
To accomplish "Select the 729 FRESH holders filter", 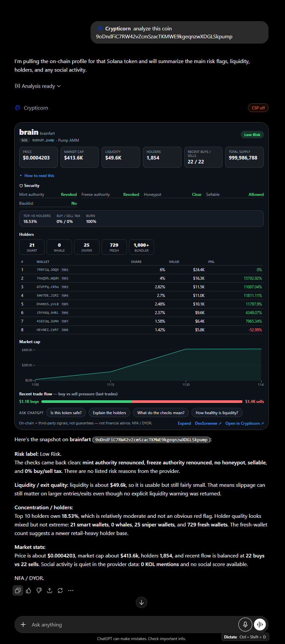I will tap(114, 247).
